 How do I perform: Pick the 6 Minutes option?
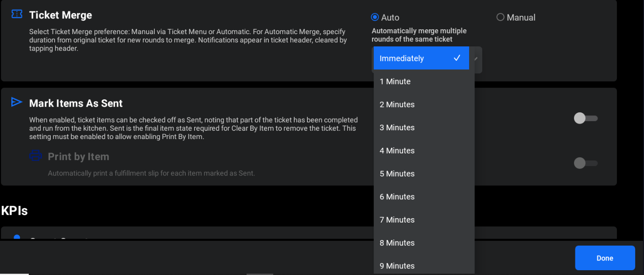click(397, 197)
